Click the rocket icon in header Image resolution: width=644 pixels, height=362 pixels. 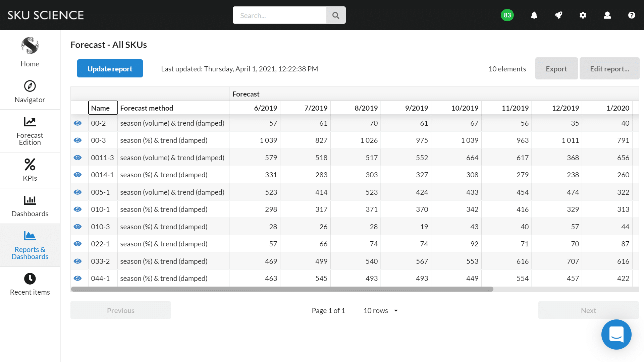pos(558,15)
